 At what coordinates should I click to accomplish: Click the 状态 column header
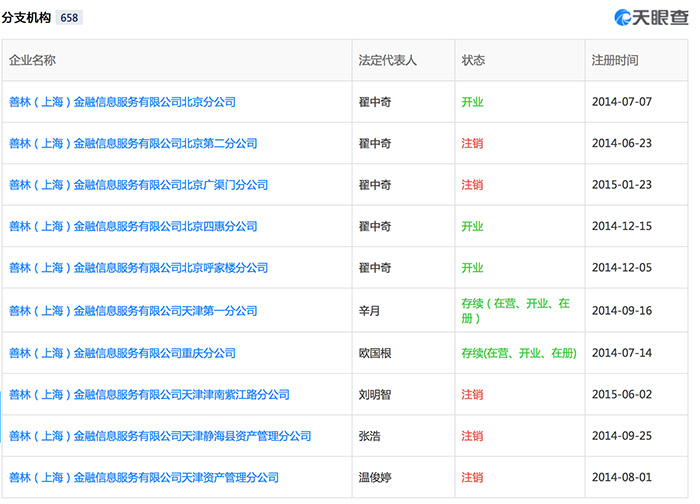click(x=473, y=60)
